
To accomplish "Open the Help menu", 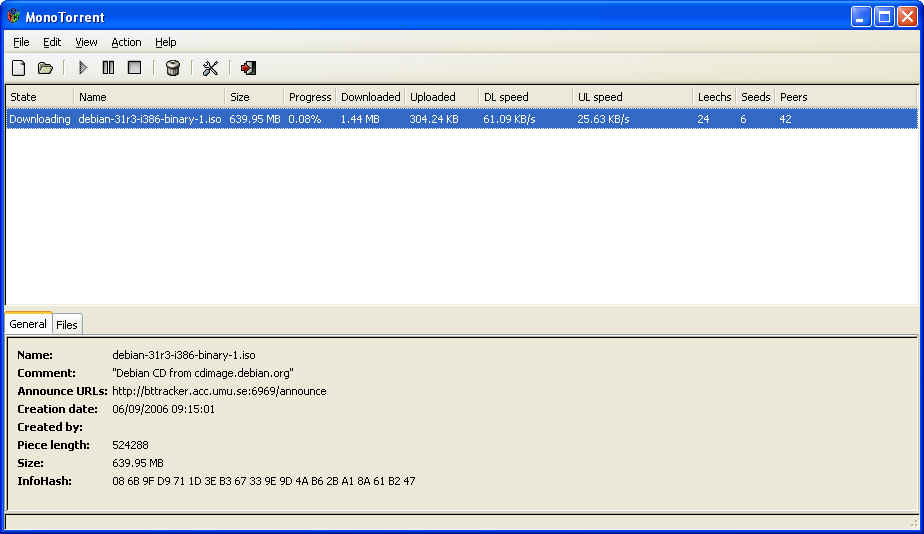I will 166,42.
